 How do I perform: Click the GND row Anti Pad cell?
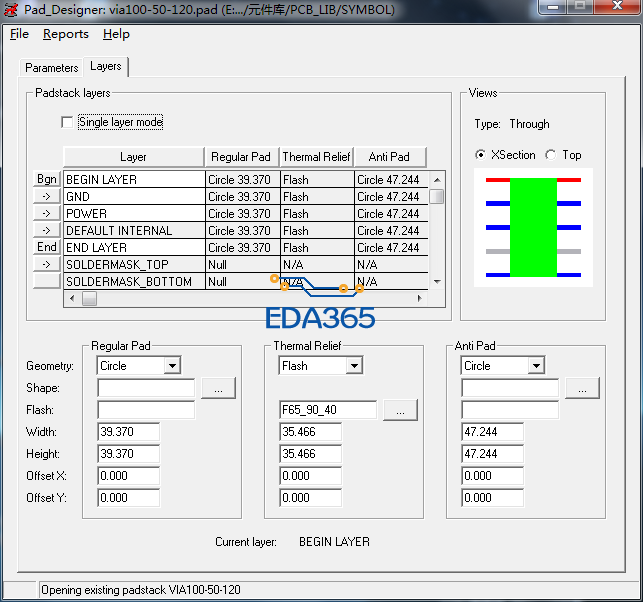tap(391, 197)
